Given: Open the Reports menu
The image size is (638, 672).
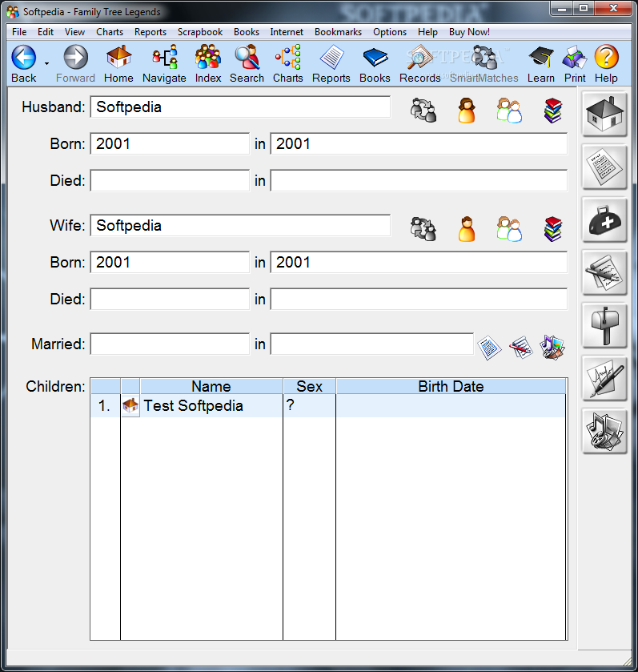Looking at the screenshot, I should point(150,32).
